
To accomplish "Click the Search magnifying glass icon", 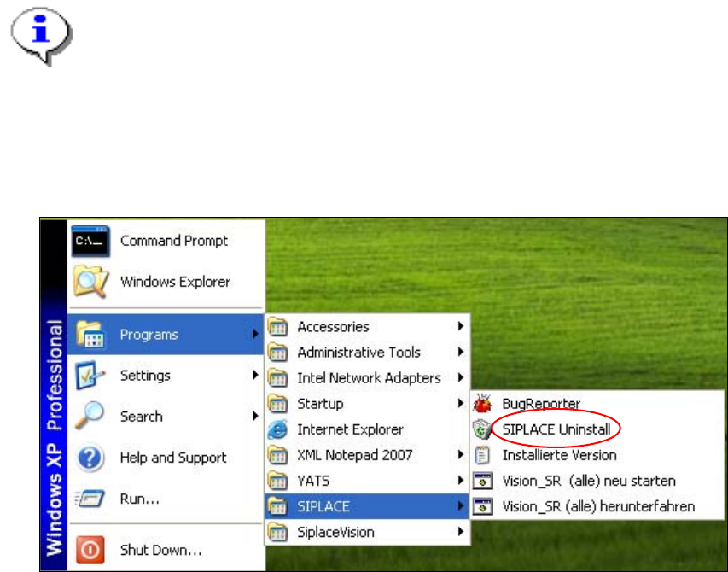I will [90, 415].
